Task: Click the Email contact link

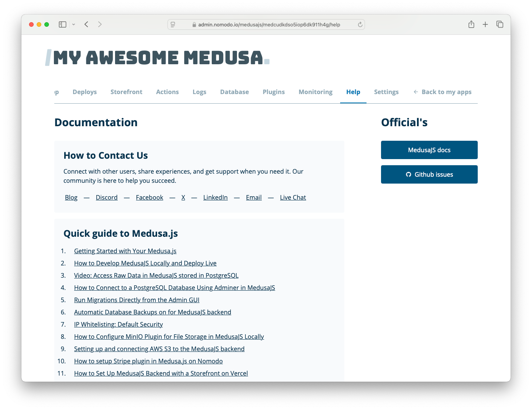Action: [x=254, y=197]
